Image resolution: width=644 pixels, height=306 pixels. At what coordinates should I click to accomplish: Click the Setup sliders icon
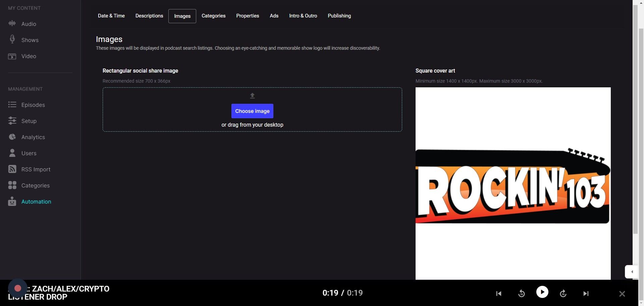pos(12,121)
